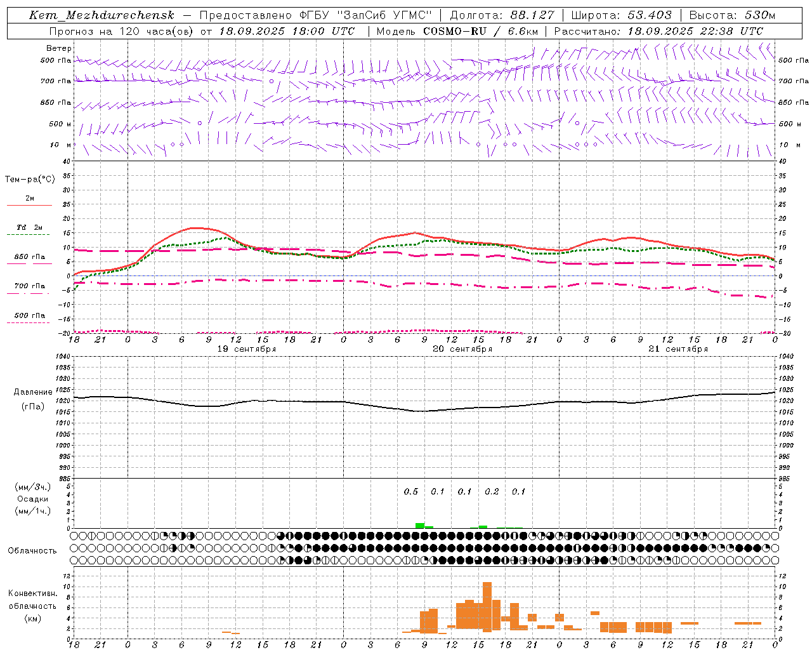Click the Осадки precipitation label
This screenshot has width=812, height=650.
[33, 499]
